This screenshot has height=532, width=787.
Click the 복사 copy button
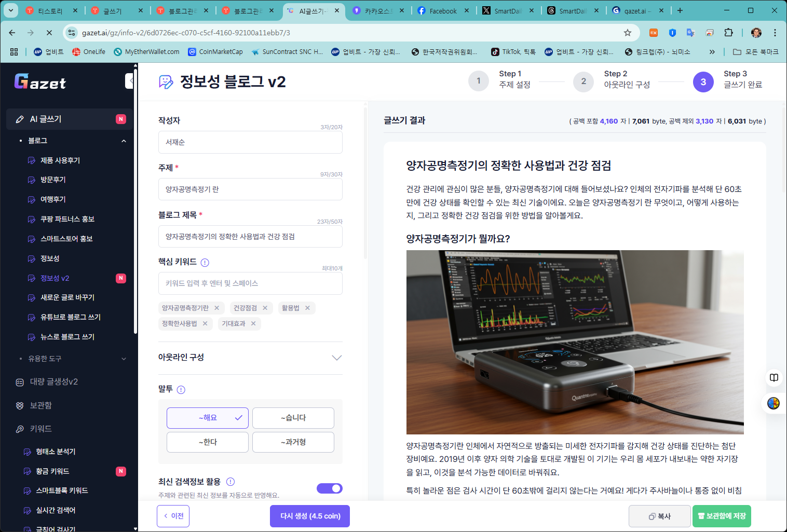point(660,516)
